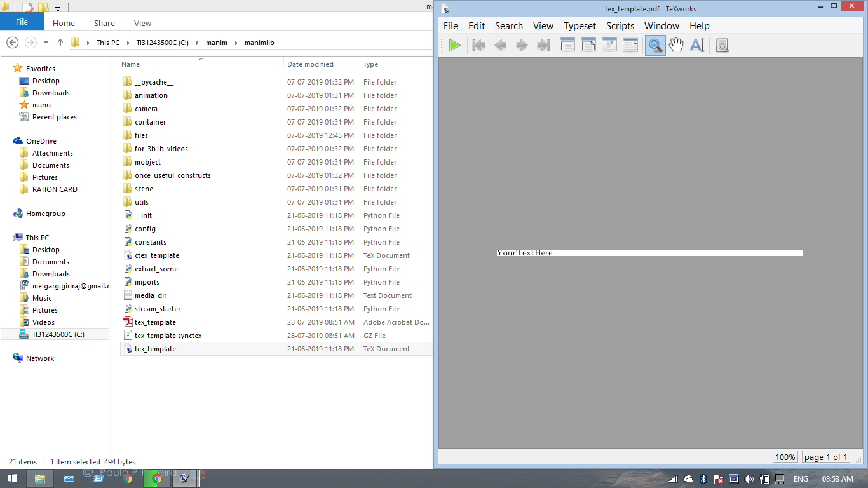Image resolution: width=868 pixels, height=488 pixels.
Task: Activate the Scroll hand tool
Action: pyautogui.click(x=676, y=45)
